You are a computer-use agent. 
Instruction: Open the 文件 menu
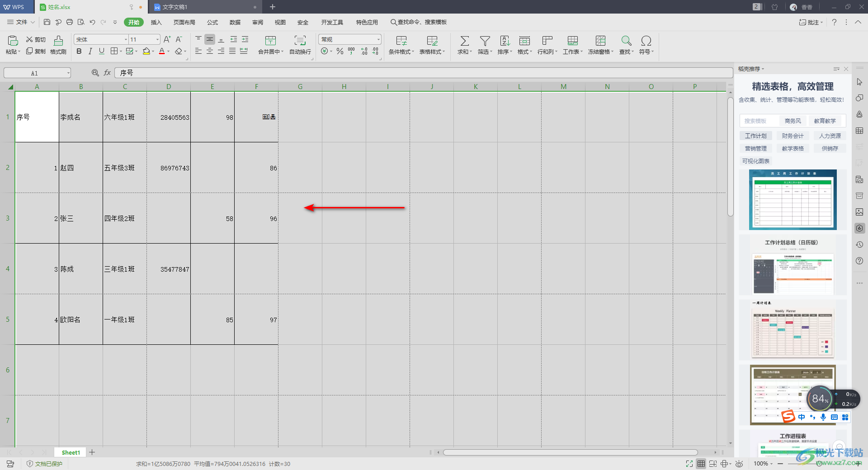click(21, 22)
